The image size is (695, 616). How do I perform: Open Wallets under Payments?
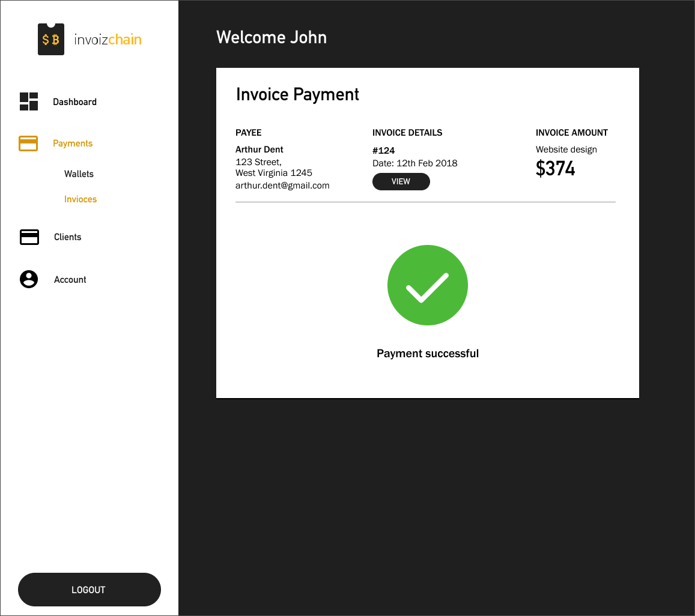point(79,174)
